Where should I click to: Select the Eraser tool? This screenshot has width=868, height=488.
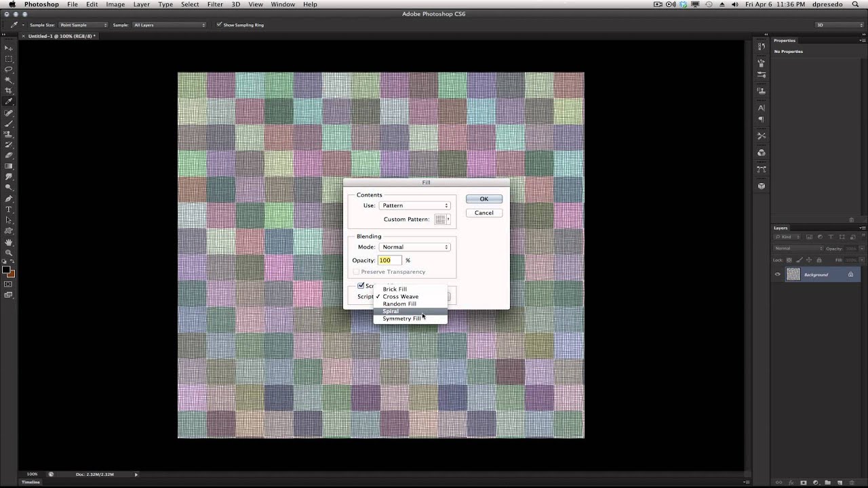click(9, 156)
